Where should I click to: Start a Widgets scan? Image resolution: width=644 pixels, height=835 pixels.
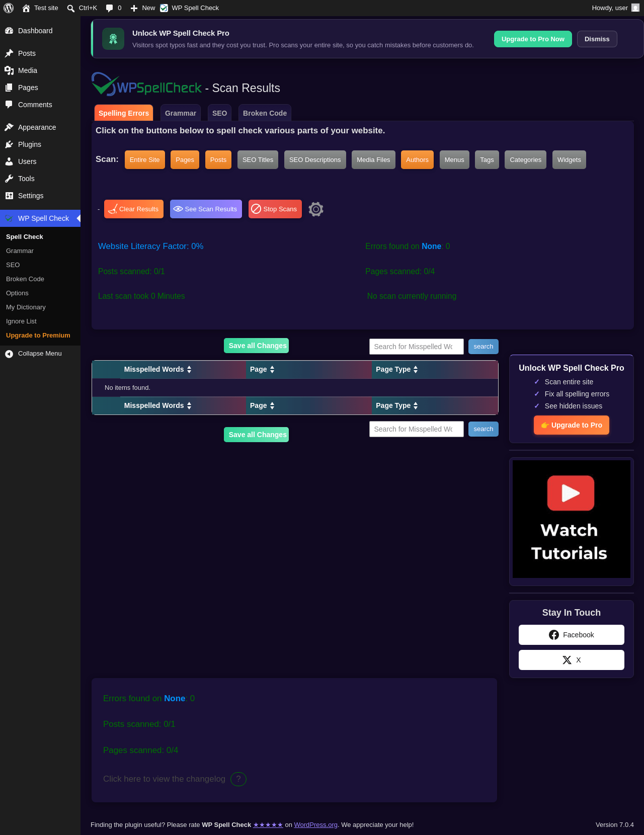pyautogui.click(x=569, y=160)
